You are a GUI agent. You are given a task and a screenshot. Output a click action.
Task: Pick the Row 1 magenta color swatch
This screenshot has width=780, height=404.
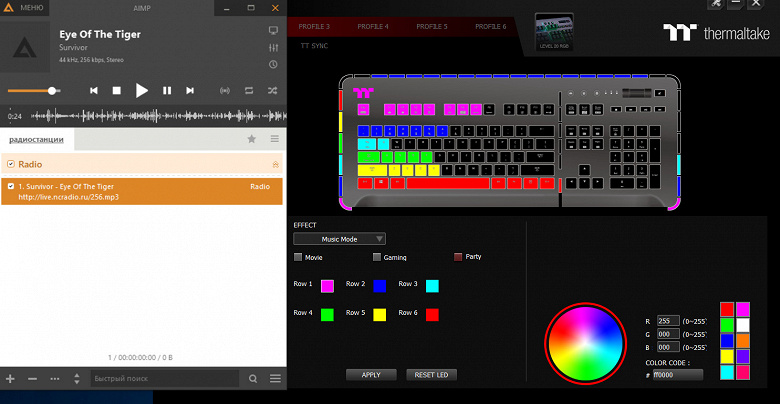tap(327, 286)
